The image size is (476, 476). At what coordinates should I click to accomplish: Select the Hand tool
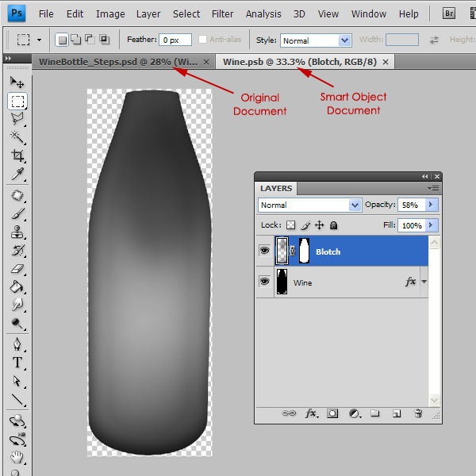[17, 457]
